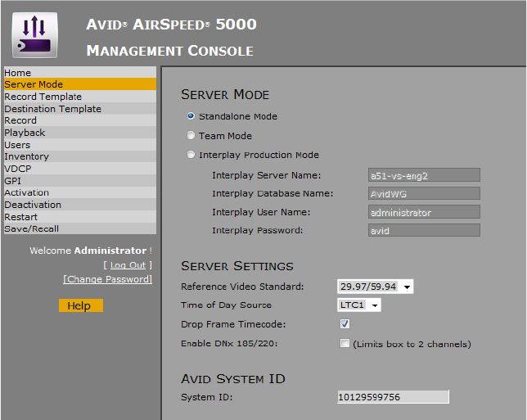
Task: Click the System ID field
Action: click(393, 397)
